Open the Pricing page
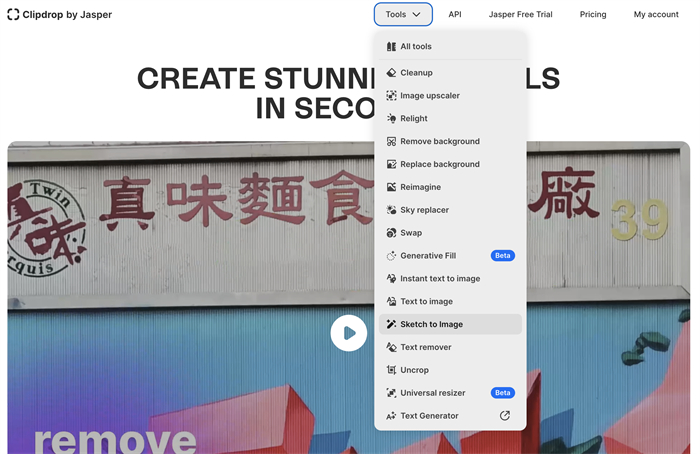700x454 pixels. tap(593, 15)
